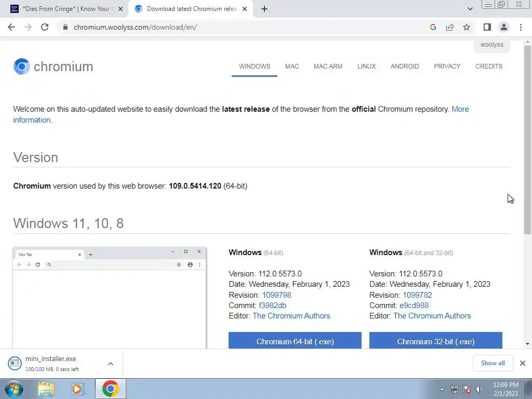Image resolution: width=532 pixels, height=399 pixels.
Task: Close the Download latest Chromium tab
Action: tap(245, 9)
